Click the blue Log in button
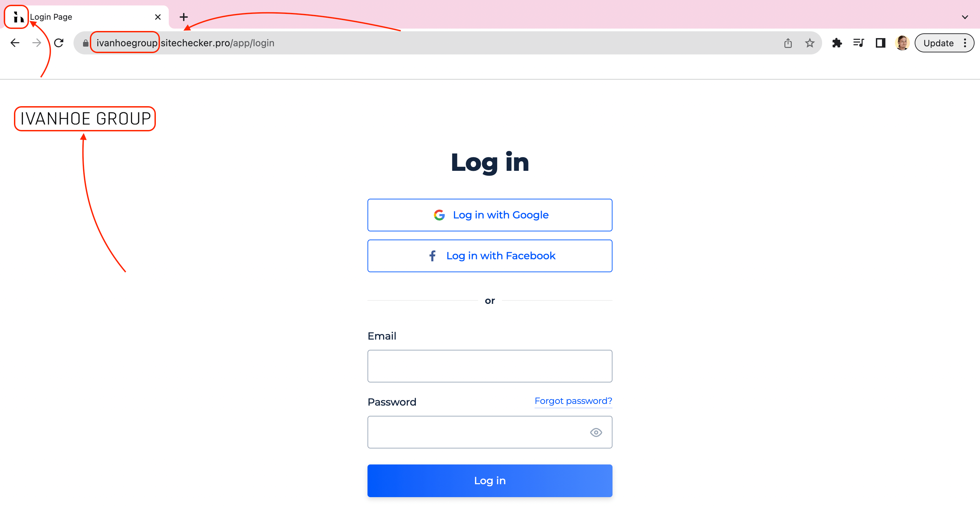The height and width of the screenshot is (507, 980). click(490, 480)
